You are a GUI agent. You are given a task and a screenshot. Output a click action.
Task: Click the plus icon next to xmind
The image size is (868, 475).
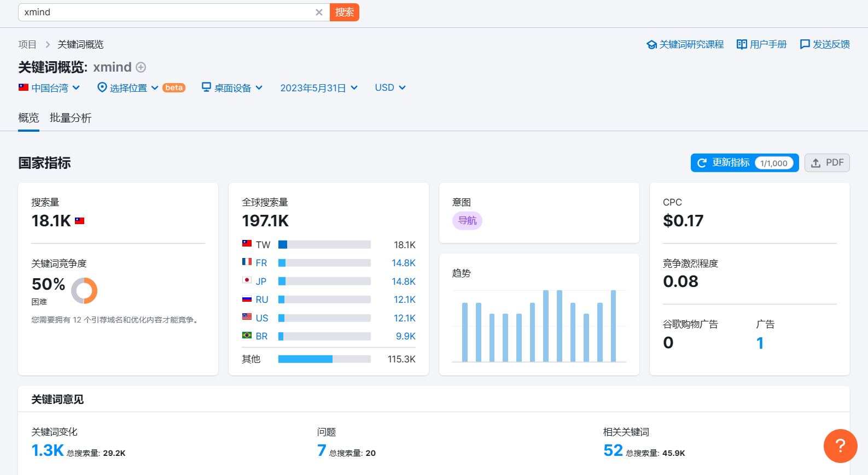click(141, 67)
